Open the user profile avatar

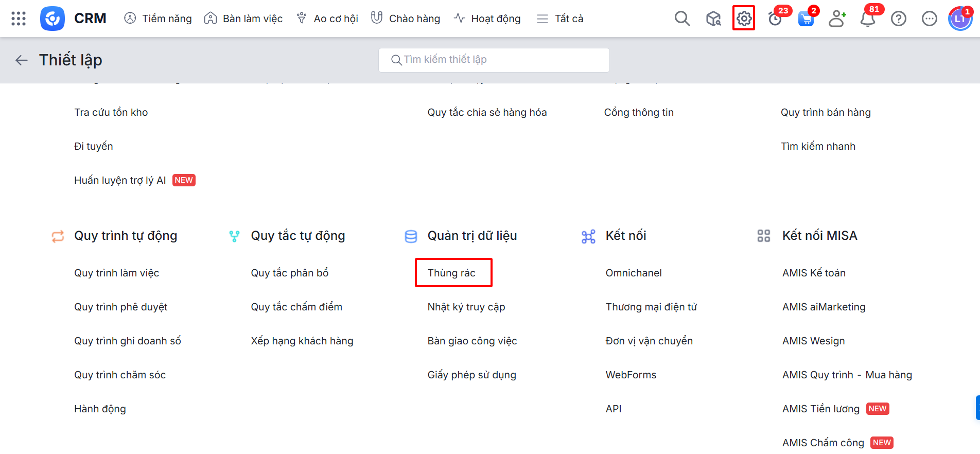960,19
